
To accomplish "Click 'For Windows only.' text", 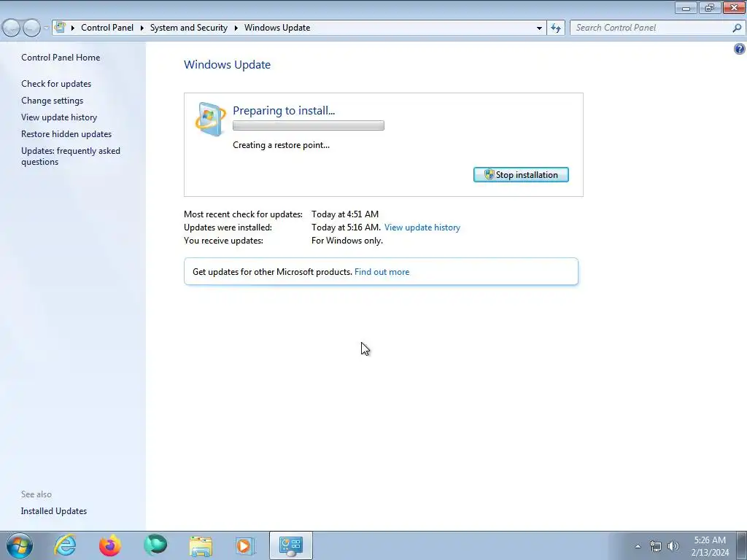I will tap(347, 241).
